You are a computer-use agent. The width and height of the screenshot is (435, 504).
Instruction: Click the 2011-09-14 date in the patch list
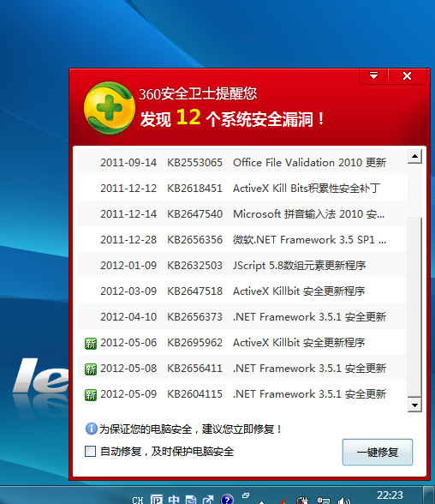coord(128,162)
